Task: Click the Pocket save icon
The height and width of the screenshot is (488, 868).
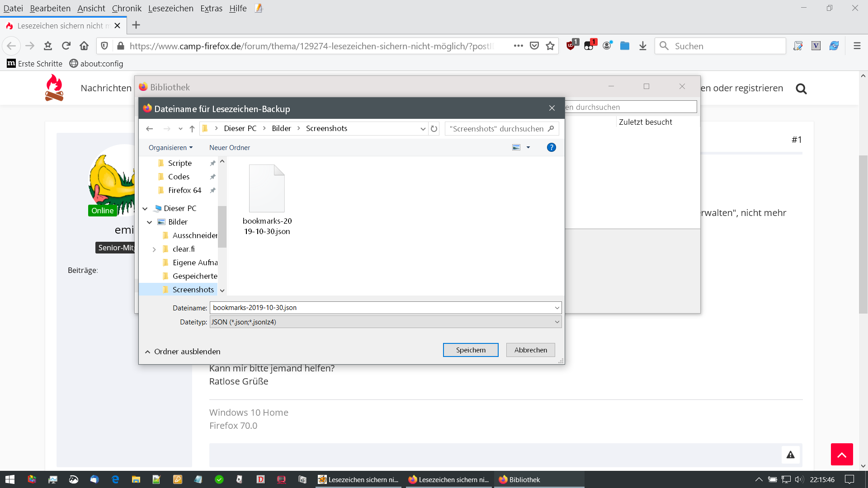Action: (x=534, y=46)
